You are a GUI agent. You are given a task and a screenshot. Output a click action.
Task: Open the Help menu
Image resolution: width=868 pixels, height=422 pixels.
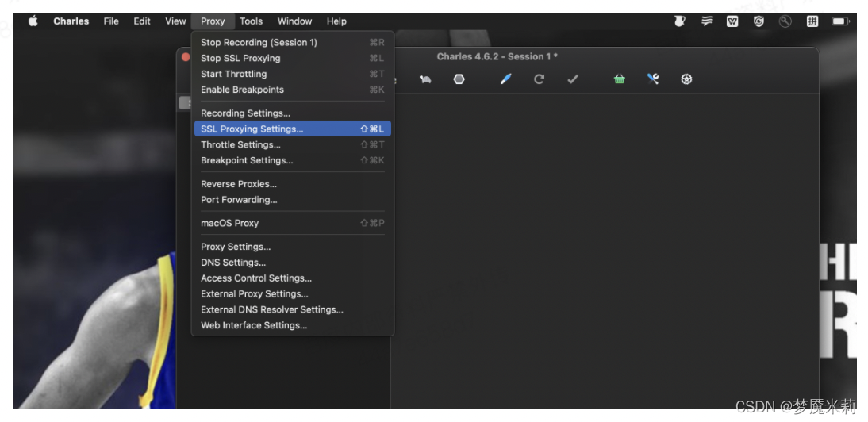click(336, 21)
